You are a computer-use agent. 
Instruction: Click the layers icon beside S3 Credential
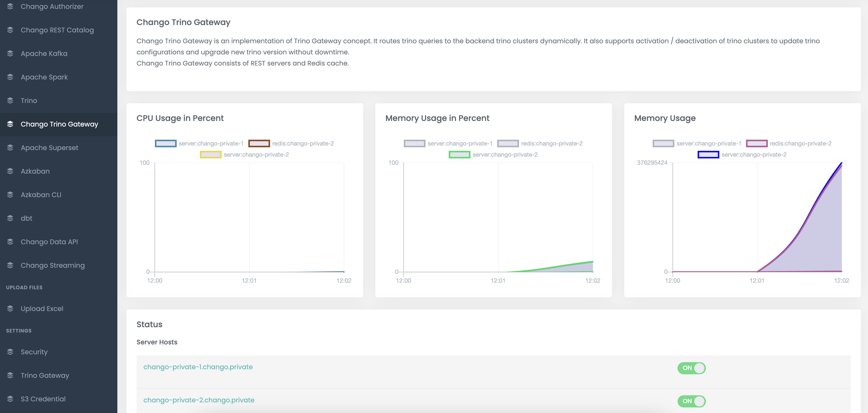10,399
